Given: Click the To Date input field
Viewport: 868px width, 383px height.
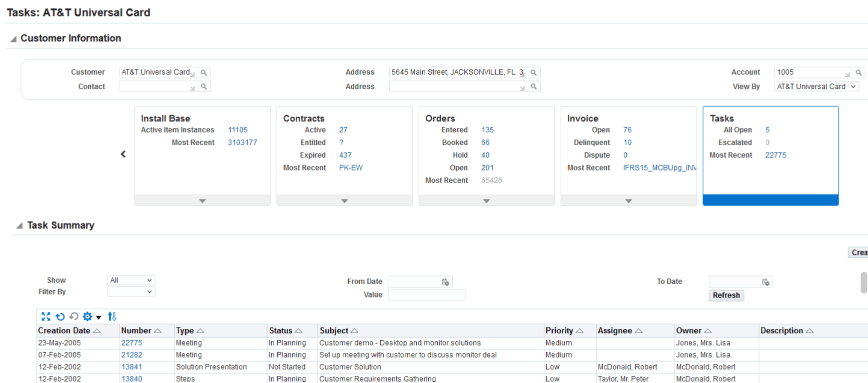Looking at the screenshot, I should 735,282.
